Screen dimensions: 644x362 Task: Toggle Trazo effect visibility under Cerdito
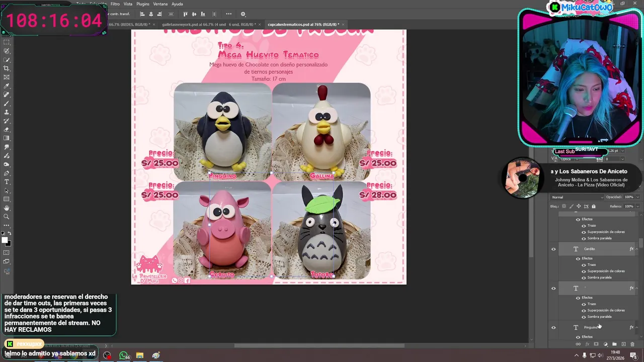584,265
